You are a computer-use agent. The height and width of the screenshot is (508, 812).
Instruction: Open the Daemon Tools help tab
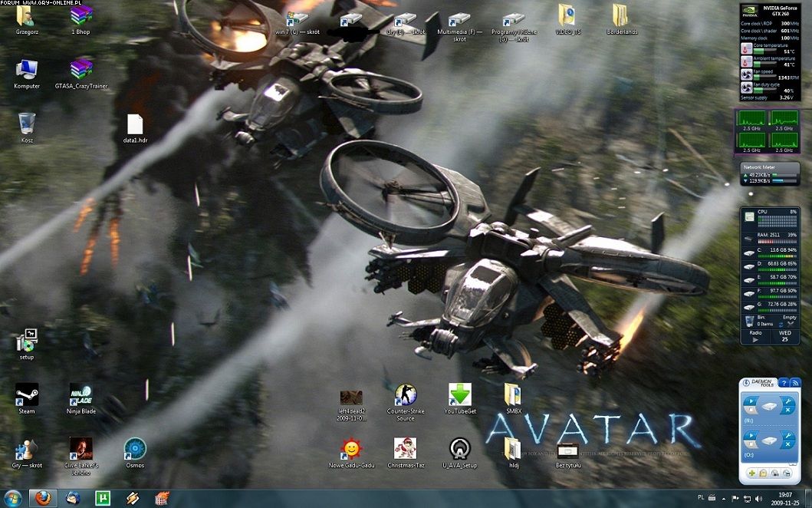click(784, 384)
